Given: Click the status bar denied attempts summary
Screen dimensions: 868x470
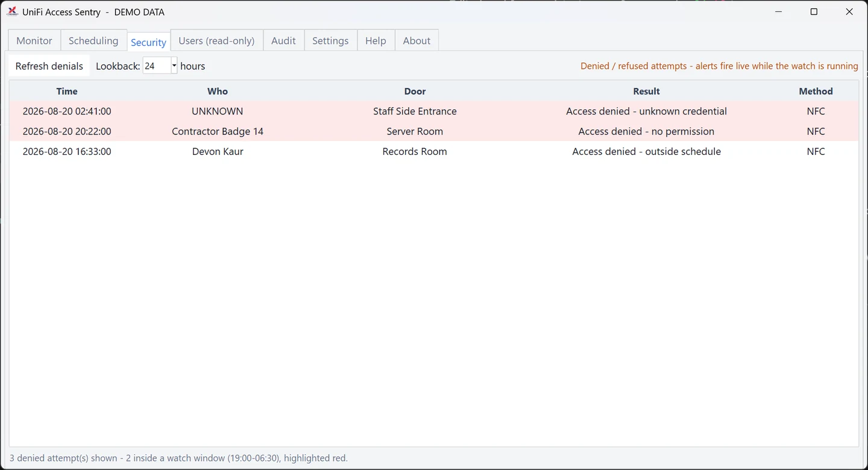Looking at the screenshot, I should 178,458.
